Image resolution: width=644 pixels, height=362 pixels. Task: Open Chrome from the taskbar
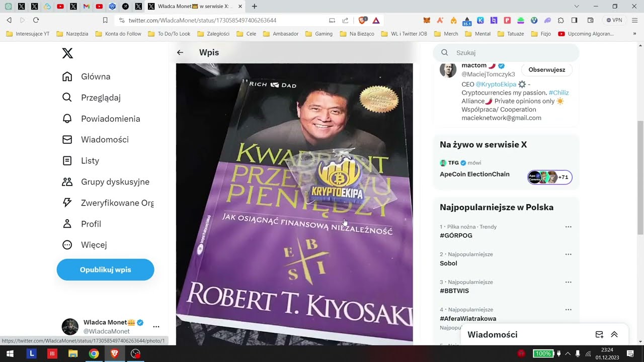(x=94, y=353)
